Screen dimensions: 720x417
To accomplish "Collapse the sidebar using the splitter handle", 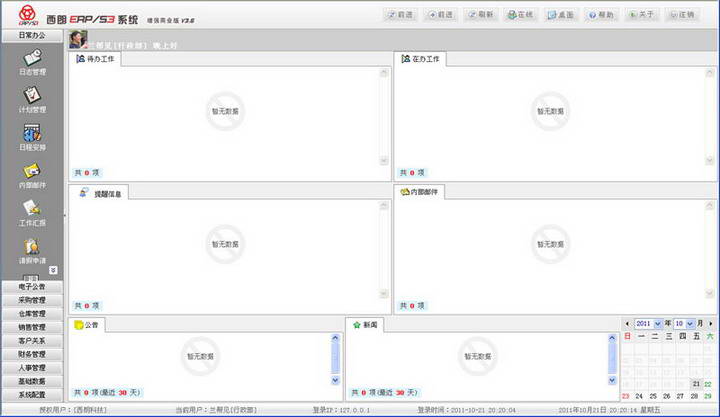I will (65, 215).
